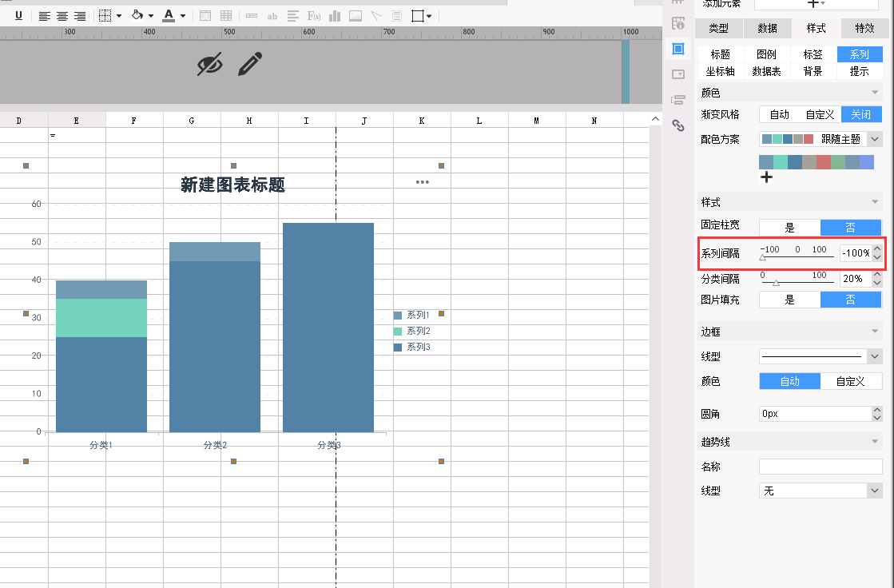Open widget settings sidebar icon
The height and width of the screenshot is (588, 894).
[x=678, y=74]
